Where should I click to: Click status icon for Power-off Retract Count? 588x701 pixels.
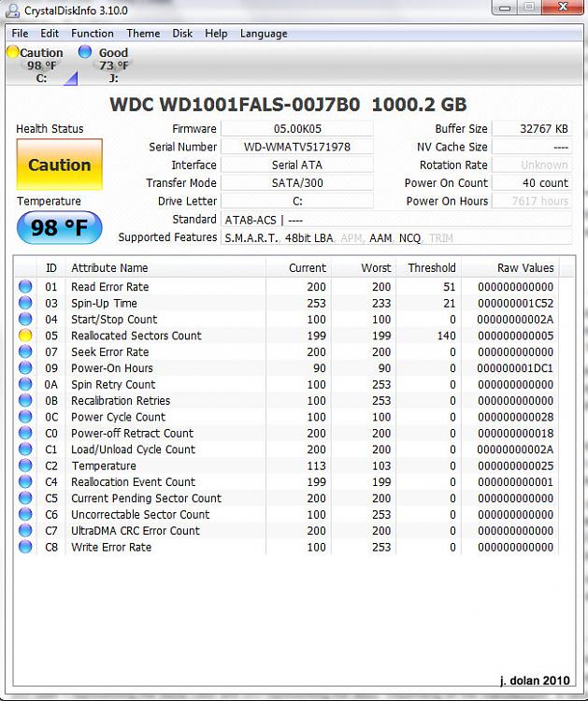[25, 433]
